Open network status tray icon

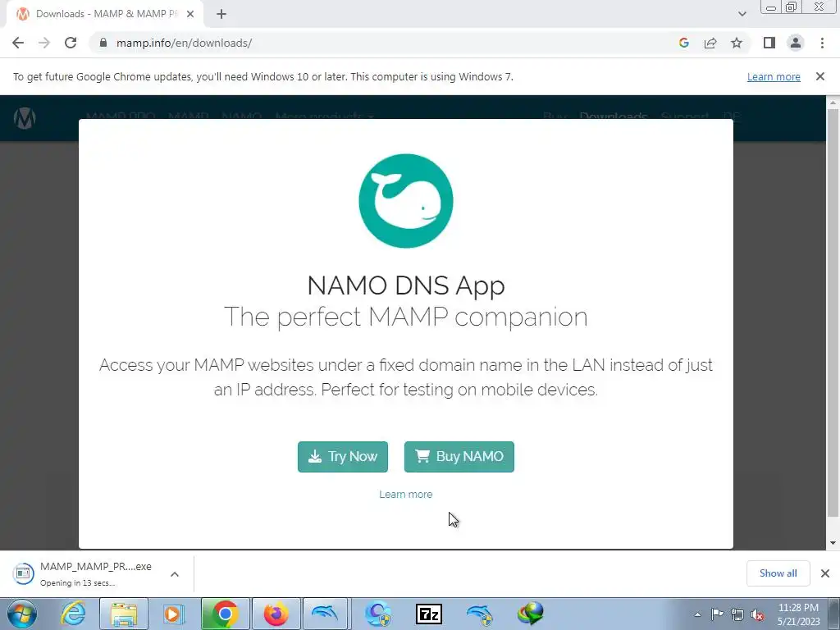pyautogui.click(x=737, y=614)
